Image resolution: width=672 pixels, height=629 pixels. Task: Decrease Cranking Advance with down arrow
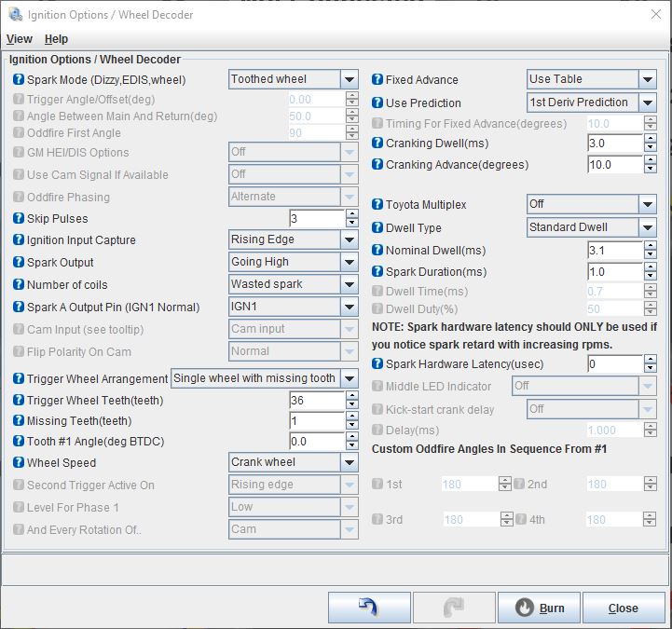pyautogui.click(x=651, y=170)
